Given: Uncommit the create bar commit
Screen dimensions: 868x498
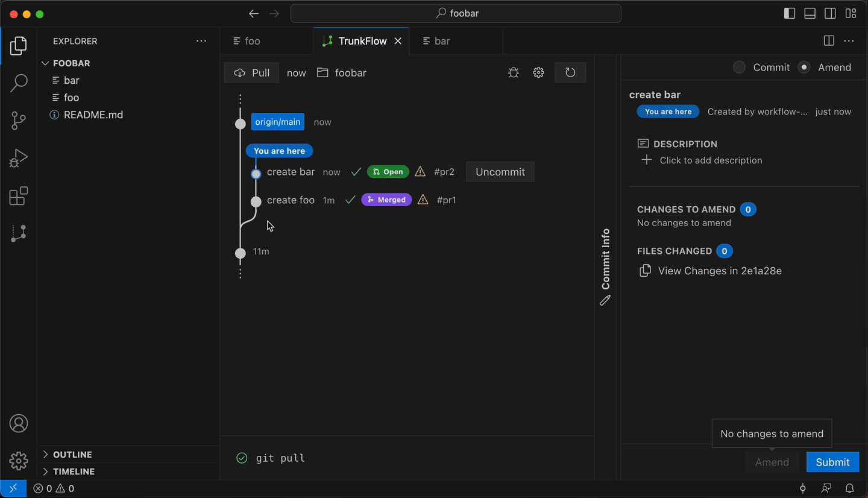Looking at the screenshot, I should [x=500, y=172].
